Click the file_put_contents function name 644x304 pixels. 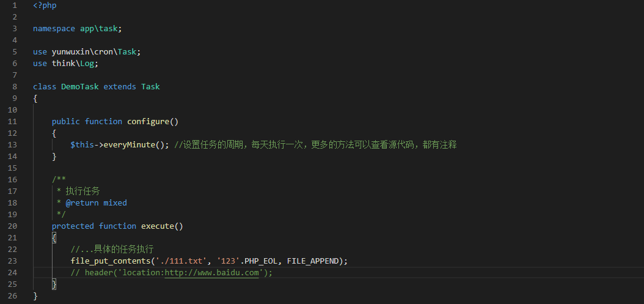point(111,261)
